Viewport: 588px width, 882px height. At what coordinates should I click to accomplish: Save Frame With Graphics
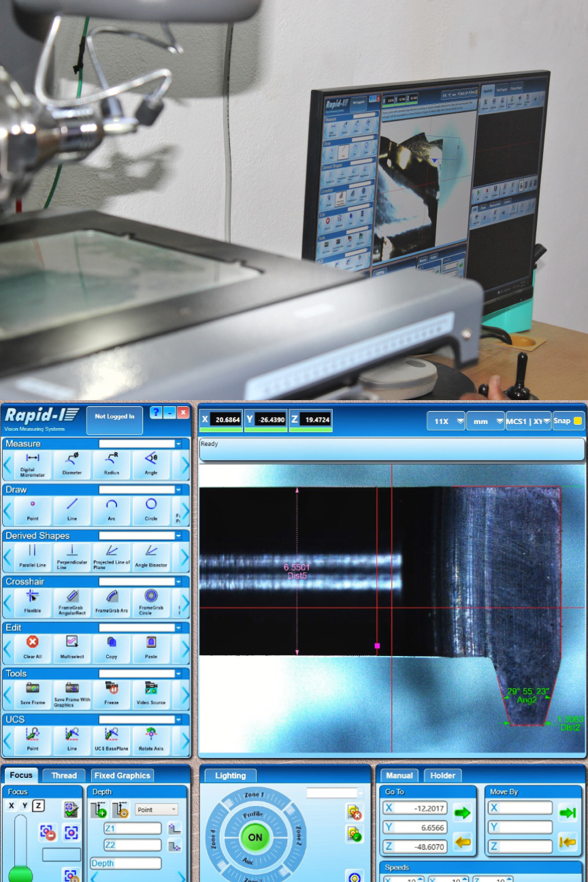point(72,692)
